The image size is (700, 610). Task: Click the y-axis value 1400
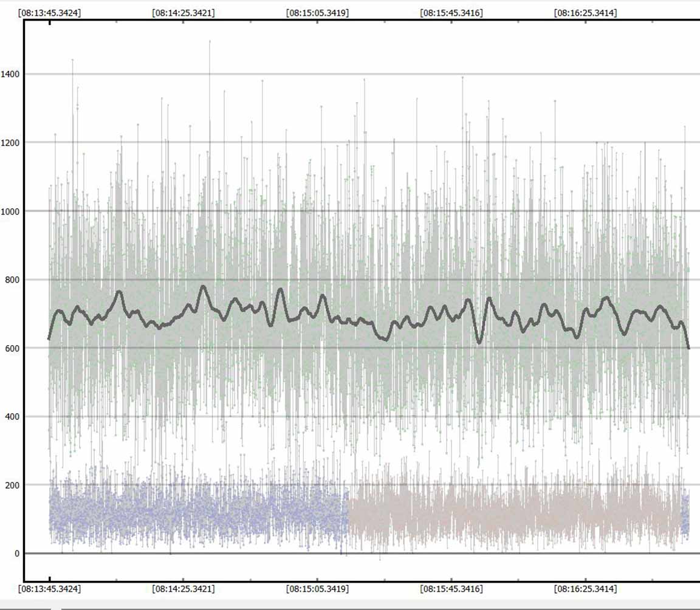pos(10,74)
